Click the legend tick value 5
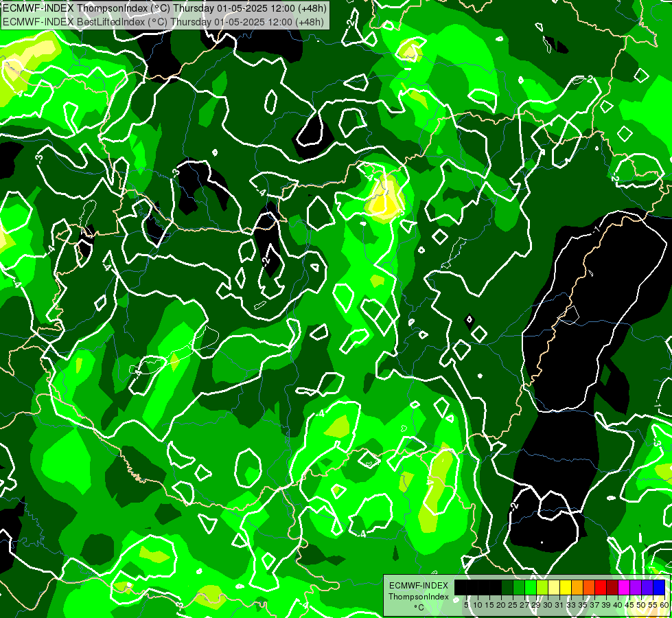 pos(466,605)
